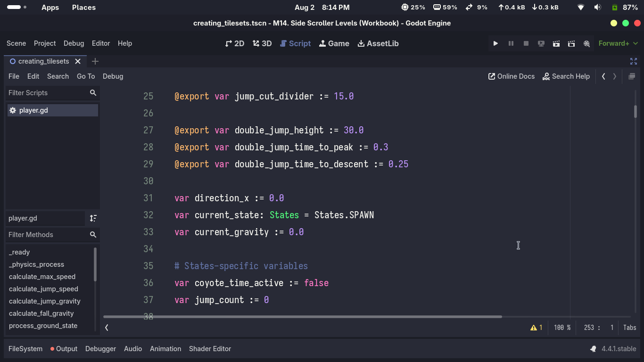Switch to the 2D workspace
This screenshot has width=644, height=362.
[x=235, y=43]
